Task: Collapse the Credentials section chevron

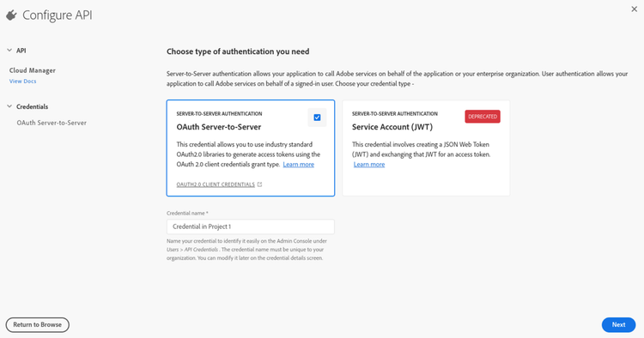Action: click(x=9, y=106)
